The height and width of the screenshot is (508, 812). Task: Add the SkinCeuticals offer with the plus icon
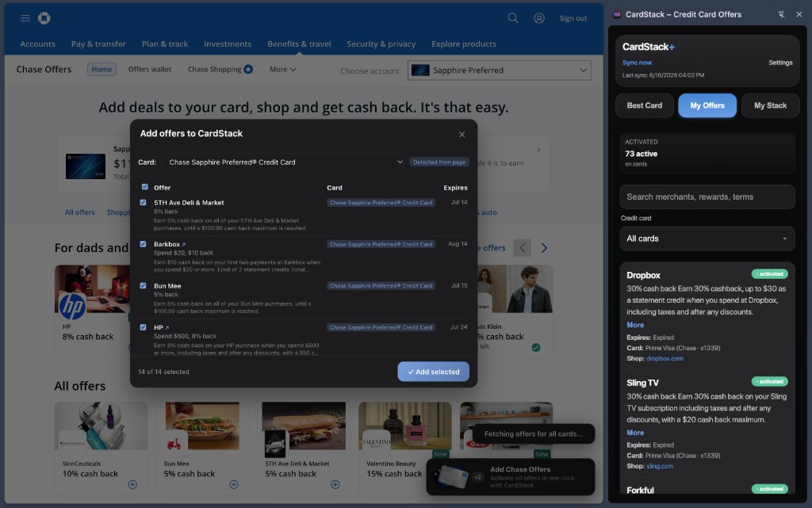(x=132, y=485)
